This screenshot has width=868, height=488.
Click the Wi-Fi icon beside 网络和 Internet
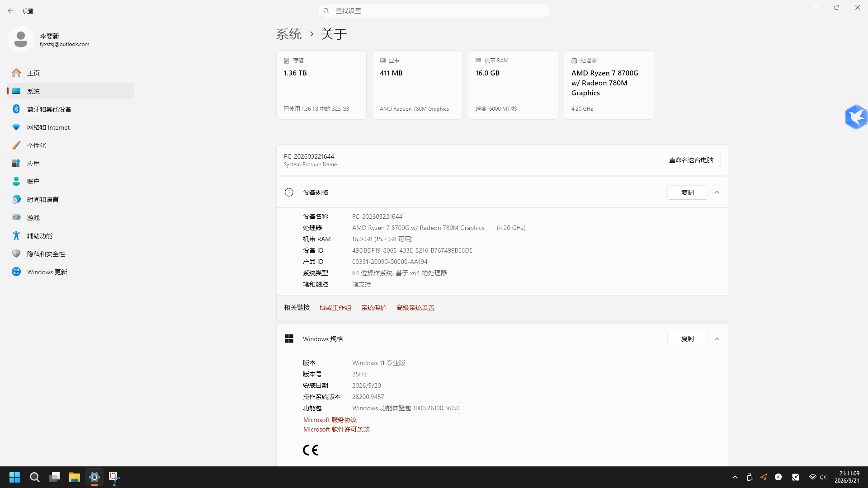coord(16,127)
